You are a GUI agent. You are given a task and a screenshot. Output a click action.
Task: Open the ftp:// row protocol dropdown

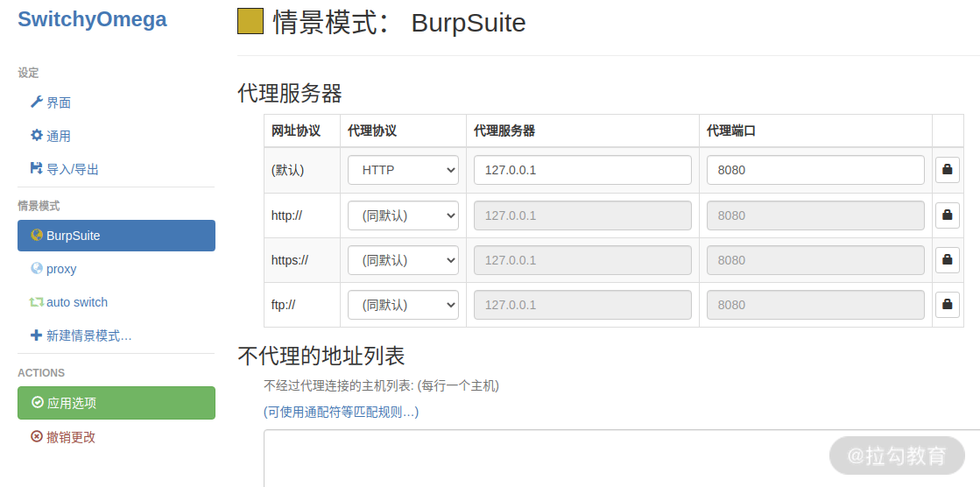pyautogui.click(x=403, y=305)
